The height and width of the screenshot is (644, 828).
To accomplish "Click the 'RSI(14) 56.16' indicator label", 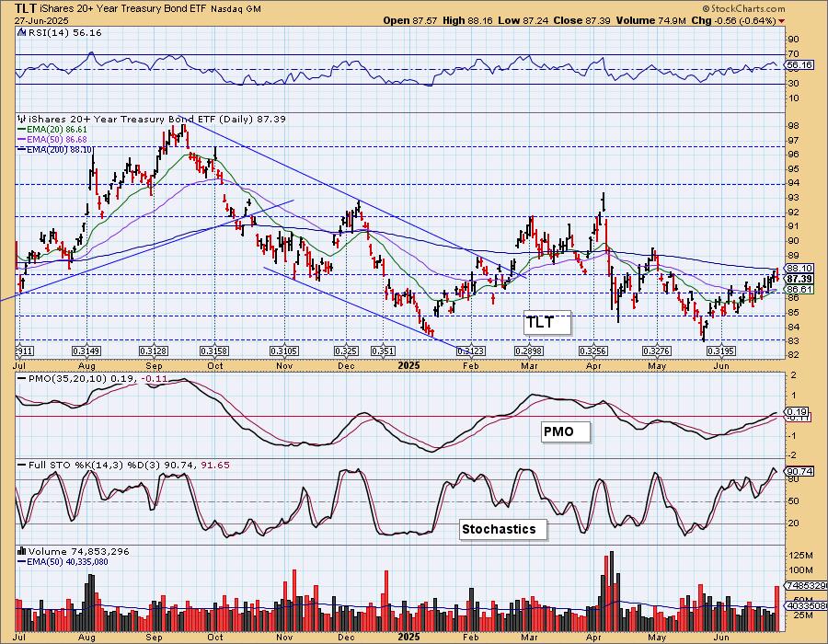I will (x=64, y=33).
